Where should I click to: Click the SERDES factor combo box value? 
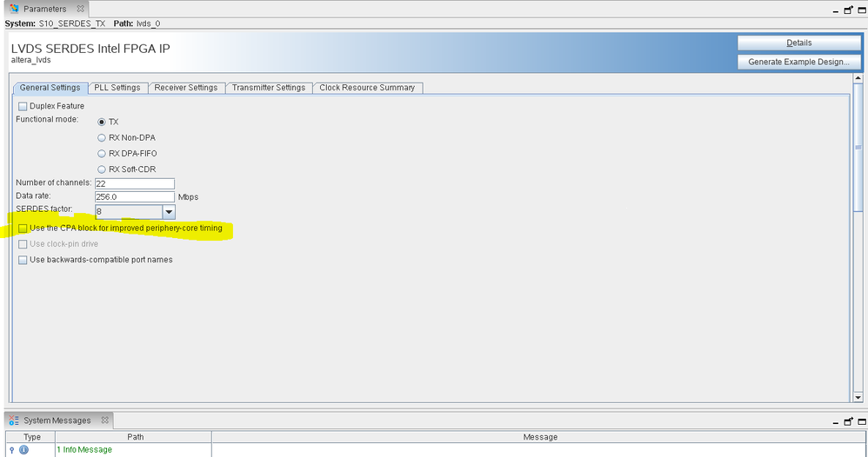coord(129,212)
